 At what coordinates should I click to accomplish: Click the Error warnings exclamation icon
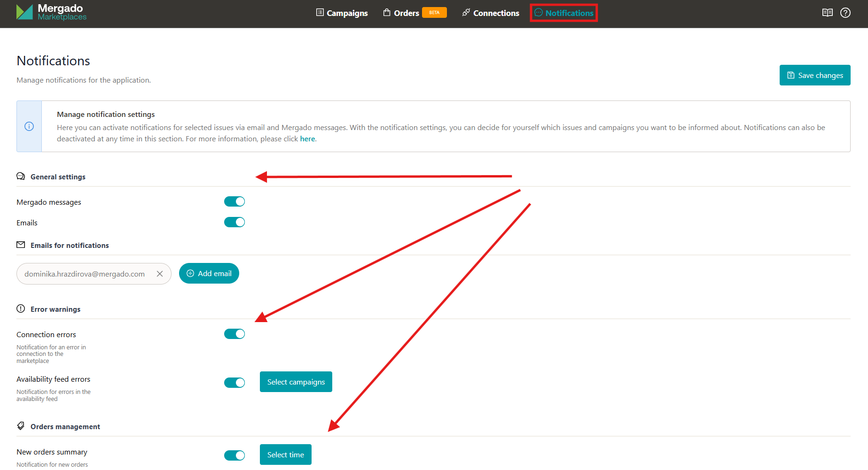point(21,308)
